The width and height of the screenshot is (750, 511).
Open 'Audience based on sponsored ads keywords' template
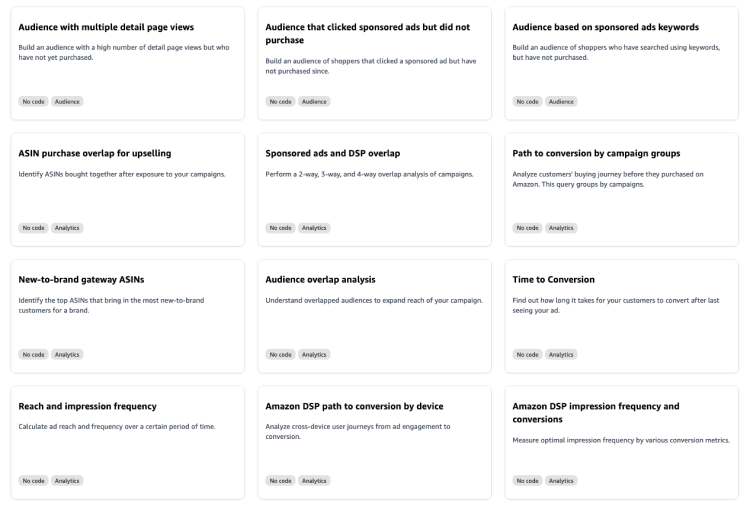click(605, 27)
